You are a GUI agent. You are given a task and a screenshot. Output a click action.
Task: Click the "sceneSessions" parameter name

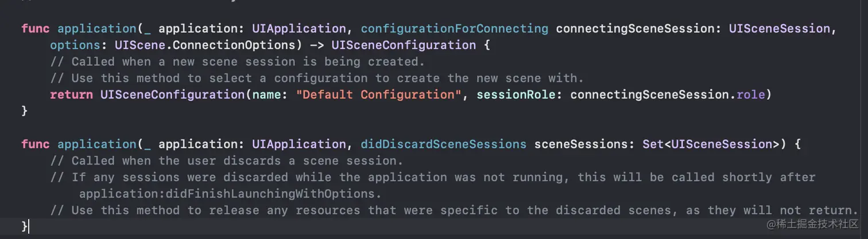580,144
